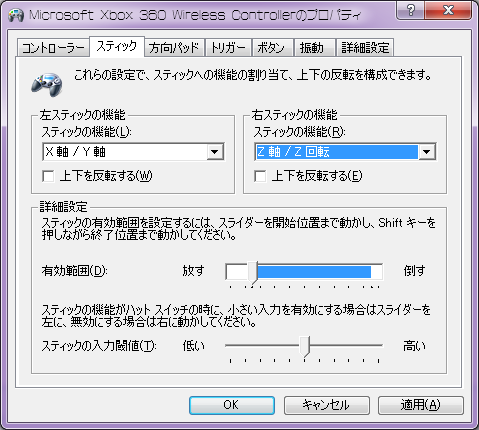Switch to the コントローラー tab
479x430 pixels.
click(x=53, y=48)
